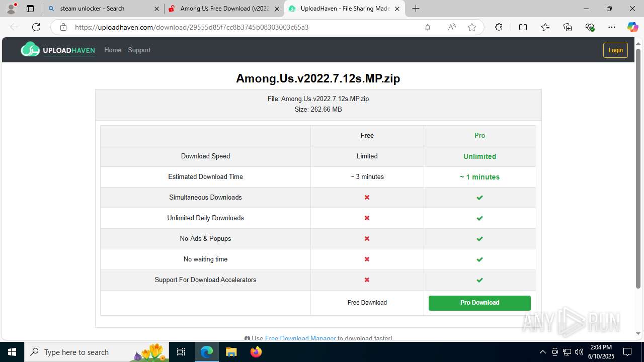The height and width of the screenshot is (362, 644).
Task: Close the UploadHaven tab
Action: point(397,9)
